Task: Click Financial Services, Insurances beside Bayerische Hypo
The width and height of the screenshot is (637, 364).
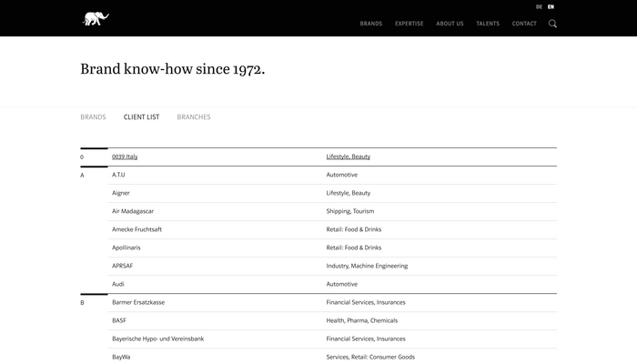Action: (366, 339)
